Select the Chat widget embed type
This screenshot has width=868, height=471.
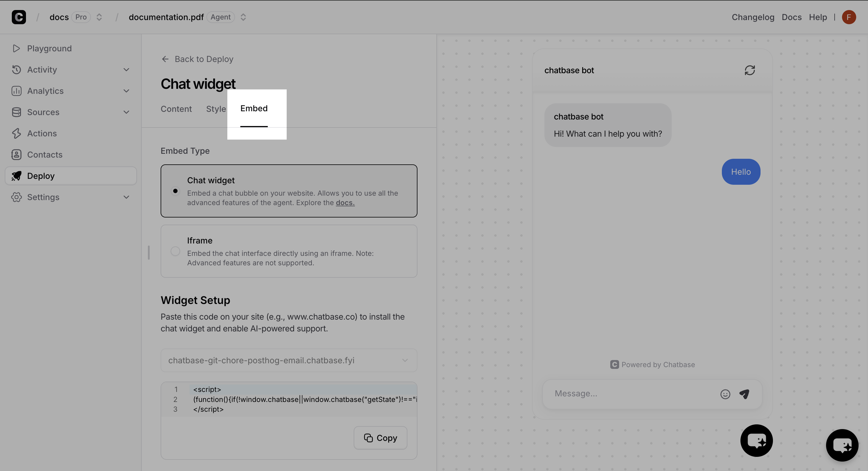(x=175, y=191)
